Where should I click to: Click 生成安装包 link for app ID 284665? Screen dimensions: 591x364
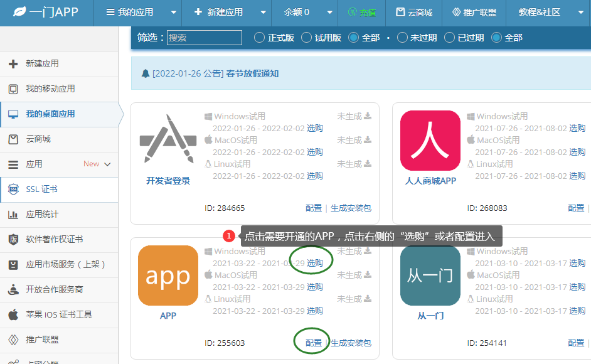click(x=351, y=208)
